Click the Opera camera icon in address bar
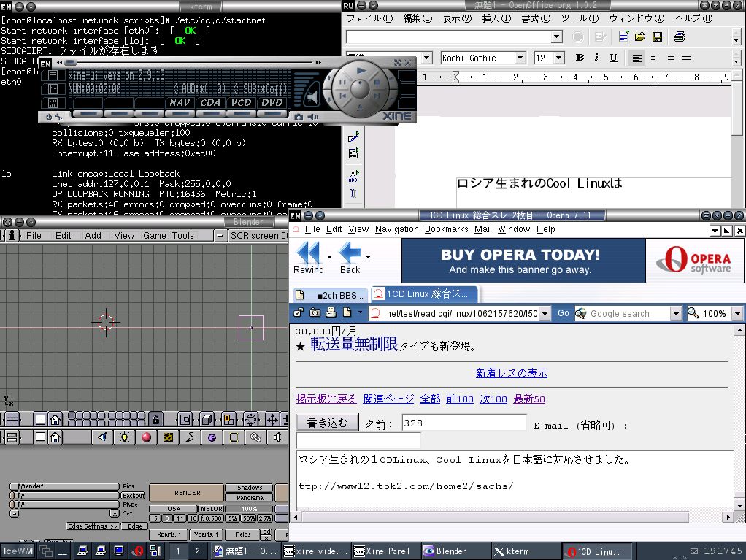Viewport: 746px width, 560px height. click(x=315, y=312)
